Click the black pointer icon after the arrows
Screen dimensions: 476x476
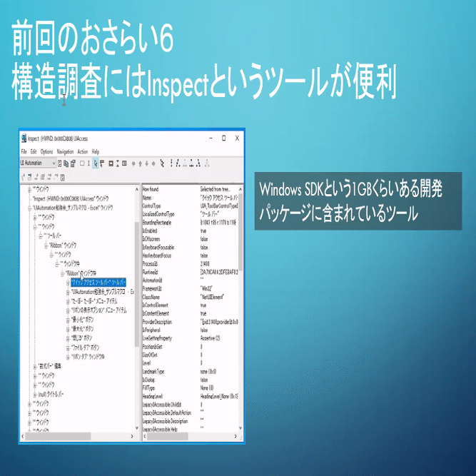(x=163, y=163)
